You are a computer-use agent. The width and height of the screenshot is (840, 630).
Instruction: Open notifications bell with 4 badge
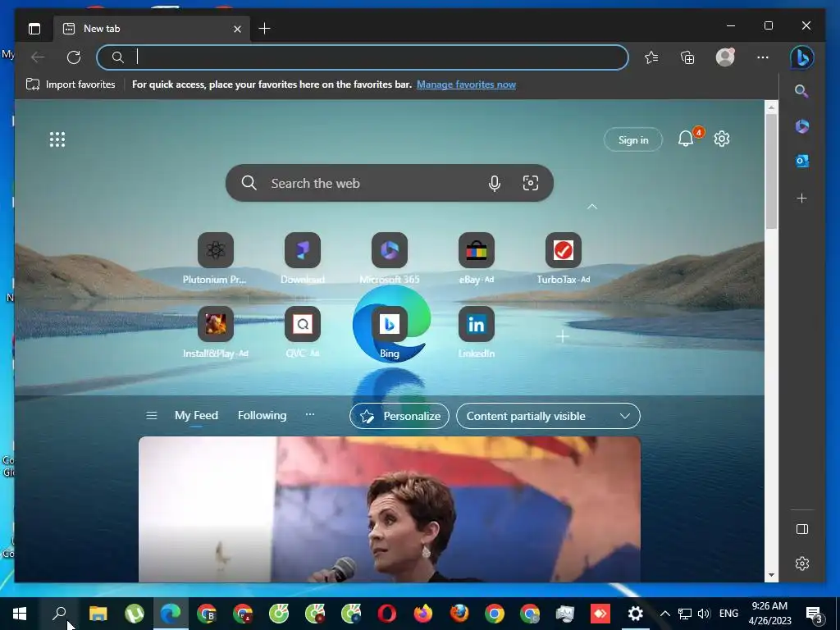point(687,138)
